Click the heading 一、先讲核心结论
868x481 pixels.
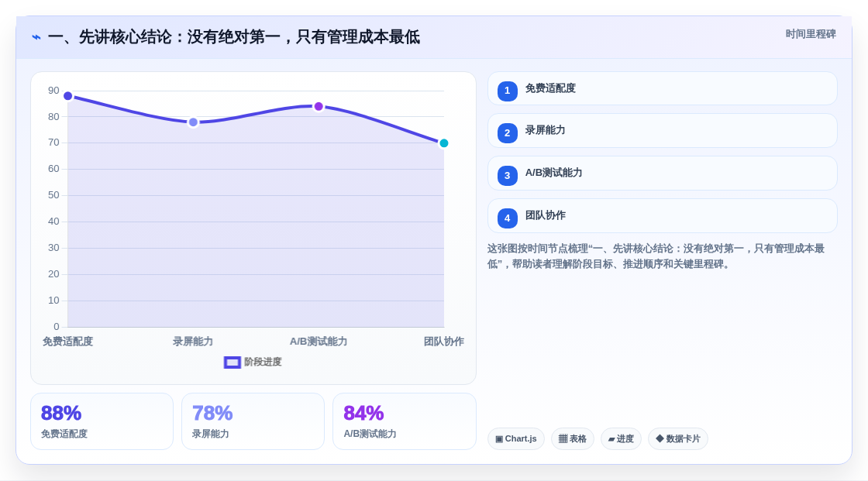tap(233, 37)
